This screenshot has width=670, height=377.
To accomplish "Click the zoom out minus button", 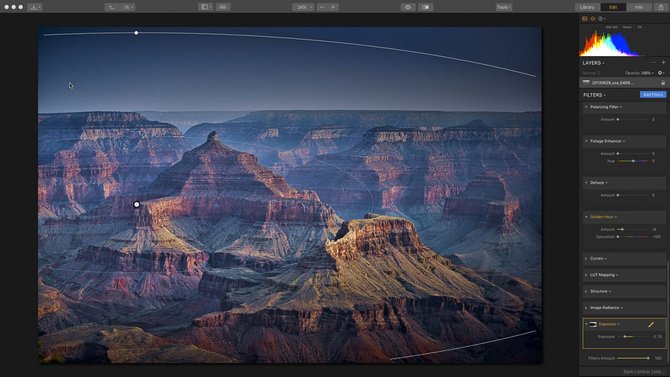I will click(322, 7).
